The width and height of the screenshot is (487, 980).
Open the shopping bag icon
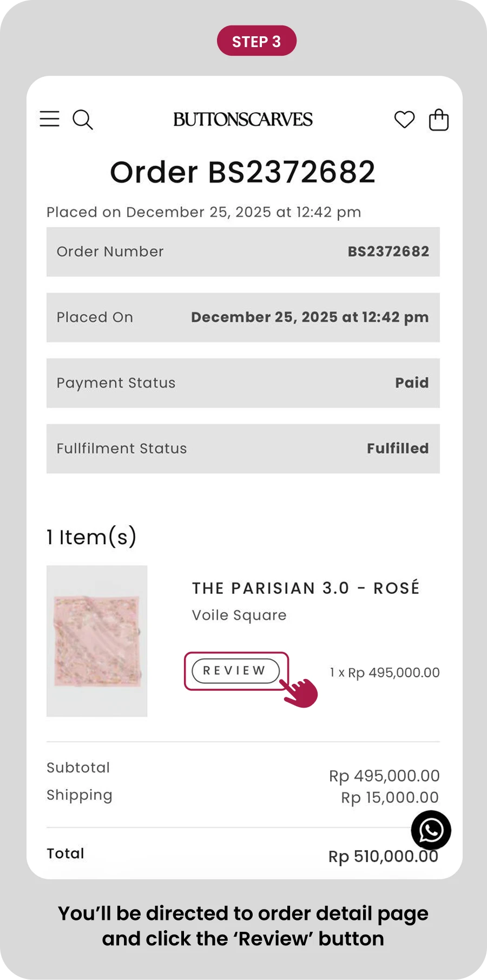click(x=439, y=120)
